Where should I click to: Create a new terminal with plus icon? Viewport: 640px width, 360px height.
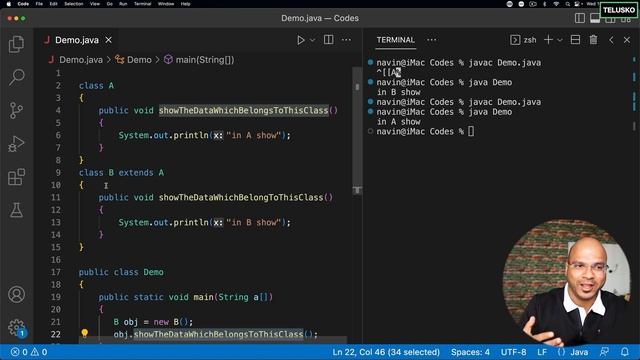[x=549, y=40]
